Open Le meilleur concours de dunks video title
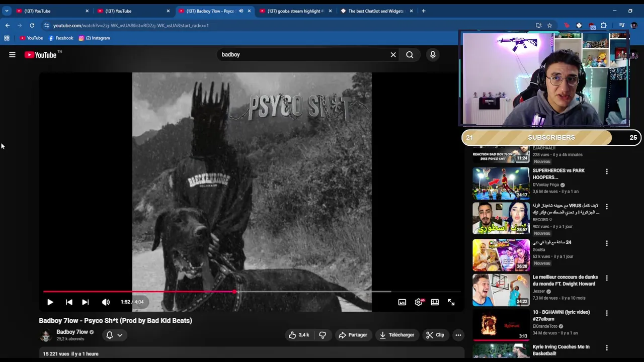The height and width of the screenshot is (362, 644). 565,281
